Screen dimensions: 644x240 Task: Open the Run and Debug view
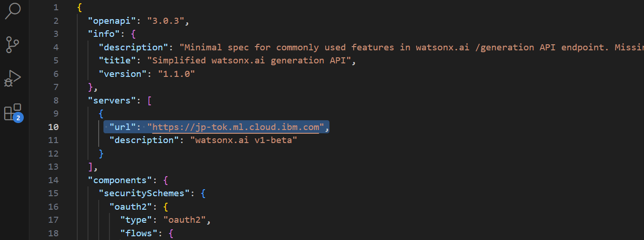point(13,78)
